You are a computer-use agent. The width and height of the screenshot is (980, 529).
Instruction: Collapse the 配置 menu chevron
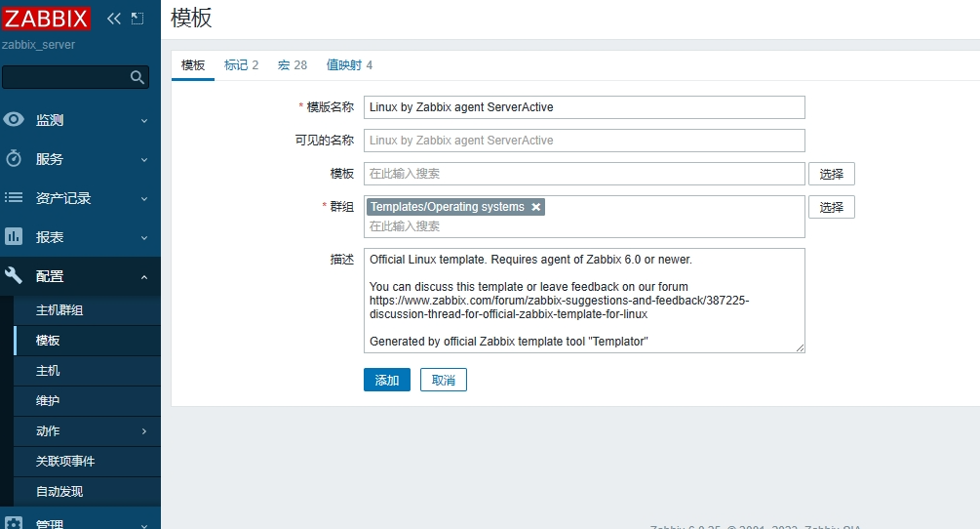pyautogui.click(x=144, y=277)
